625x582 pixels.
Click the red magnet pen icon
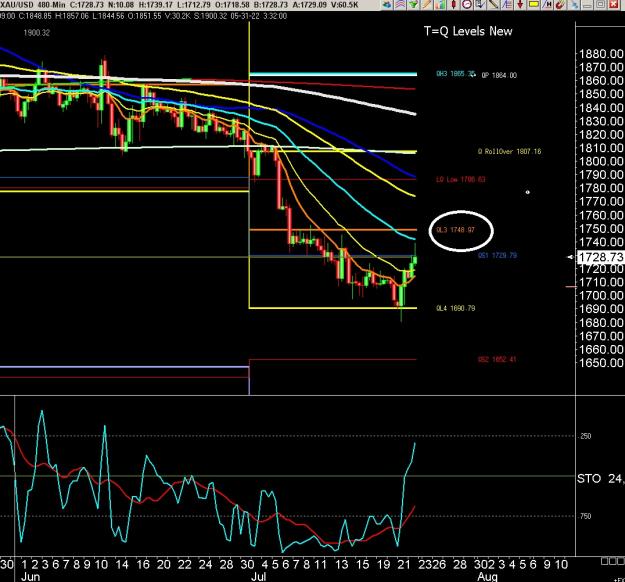(x=560, y=4)
